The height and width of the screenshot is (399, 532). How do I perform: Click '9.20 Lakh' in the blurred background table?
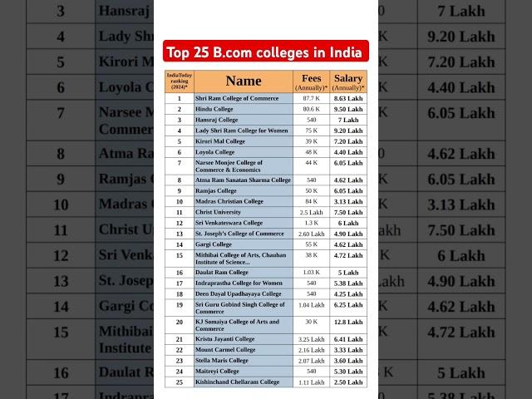(x=461, y=37)
